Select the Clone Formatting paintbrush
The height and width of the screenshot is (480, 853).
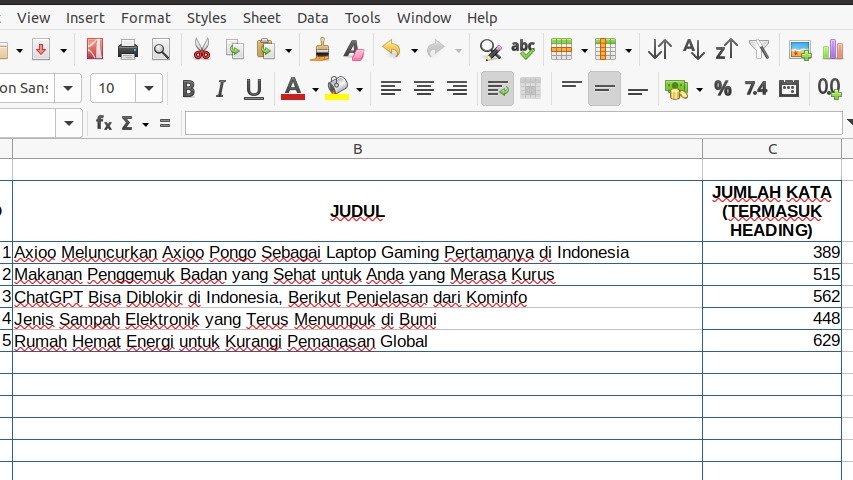(320, 50)
